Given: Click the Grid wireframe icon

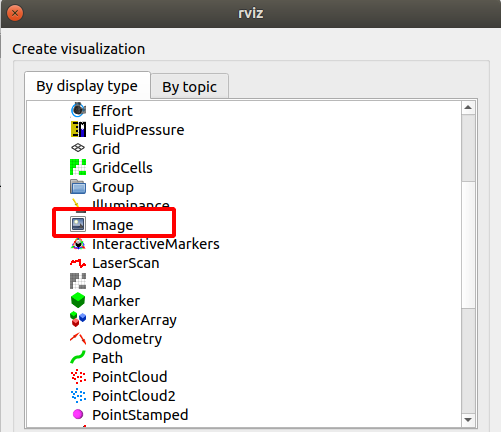Looking at the screenshot, I should 78,148.
